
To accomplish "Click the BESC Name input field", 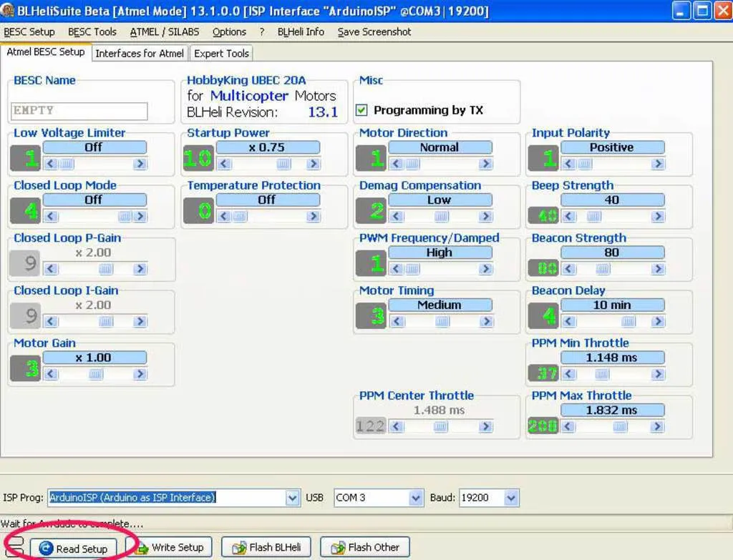I will click(79, 111).
